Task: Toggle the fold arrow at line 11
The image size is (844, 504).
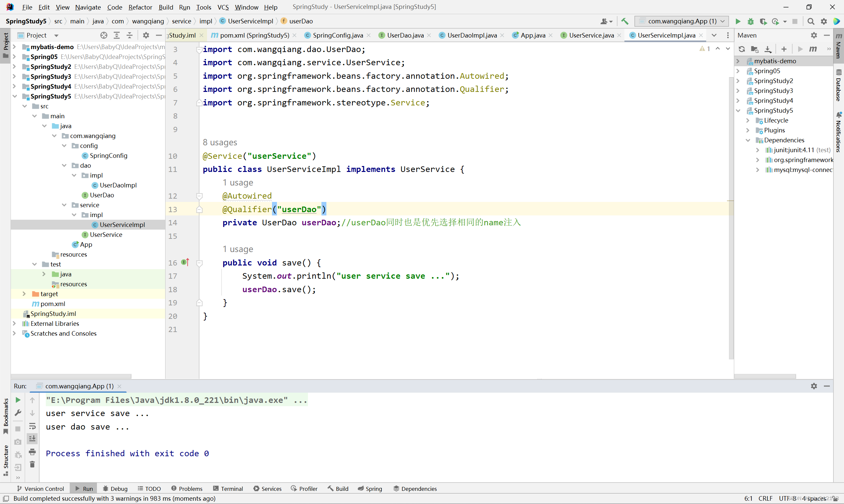Action: (198, 169)
